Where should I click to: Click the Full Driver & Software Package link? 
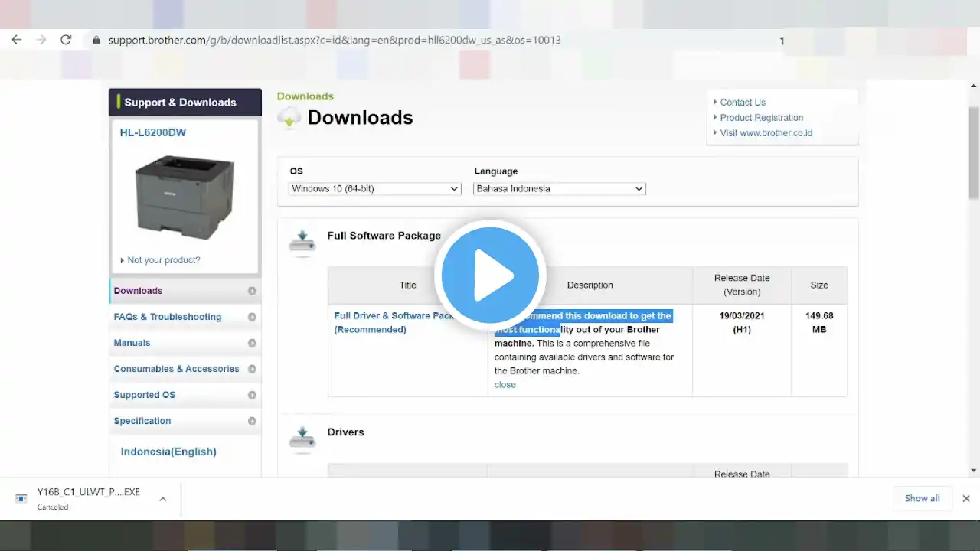(x=395, y=322)
